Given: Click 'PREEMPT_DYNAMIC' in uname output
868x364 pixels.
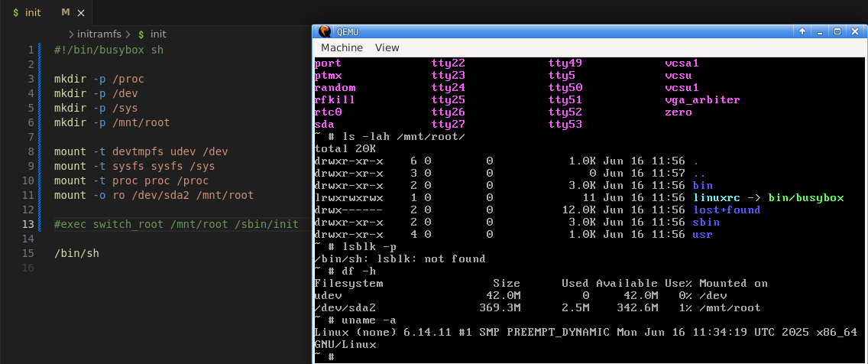Looking at the screenshot, I should pos(558,332).
